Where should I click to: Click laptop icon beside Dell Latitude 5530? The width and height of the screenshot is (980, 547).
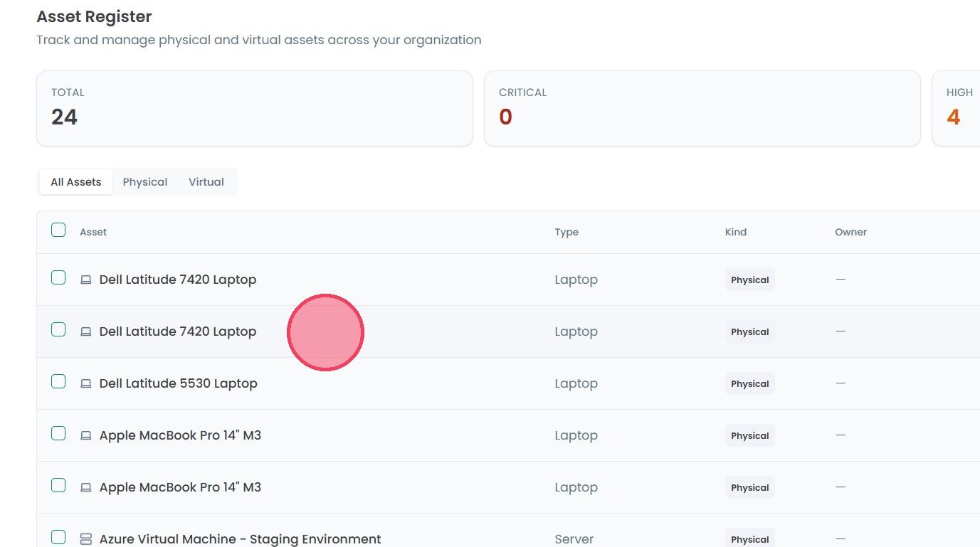click(x=86, y=383)
